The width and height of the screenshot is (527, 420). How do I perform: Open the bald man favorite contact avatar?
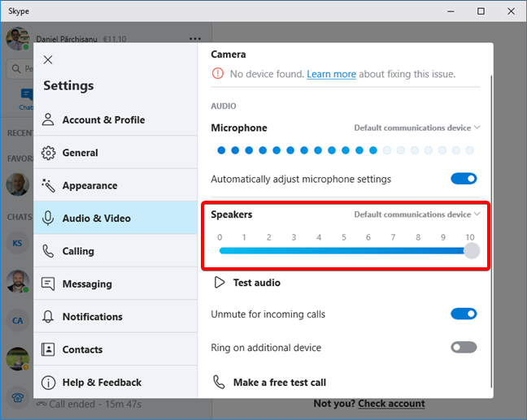pos(17,184)
